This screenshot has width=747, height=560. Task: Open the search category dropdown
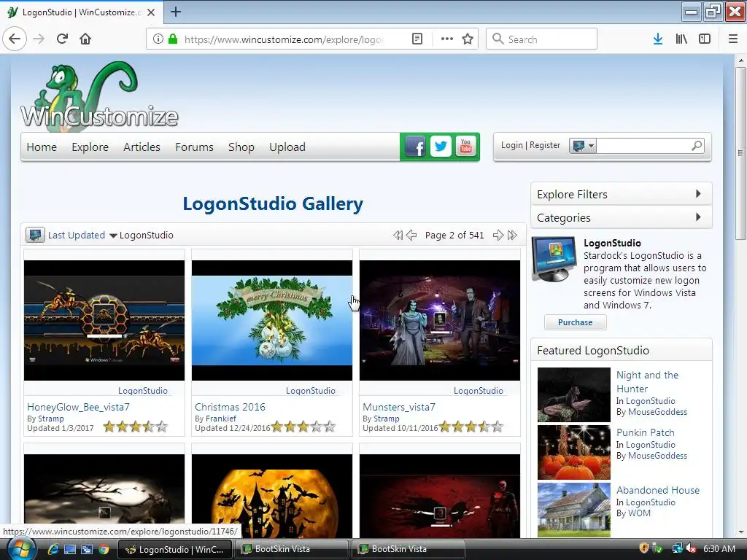582,146
